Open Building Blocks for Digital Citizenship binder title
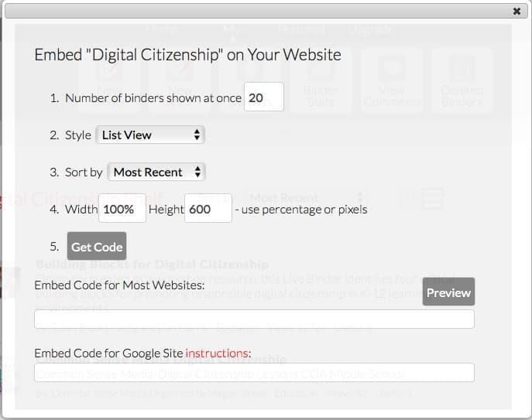This screenshot has height=420, width=532. click(x=153, y=264)
